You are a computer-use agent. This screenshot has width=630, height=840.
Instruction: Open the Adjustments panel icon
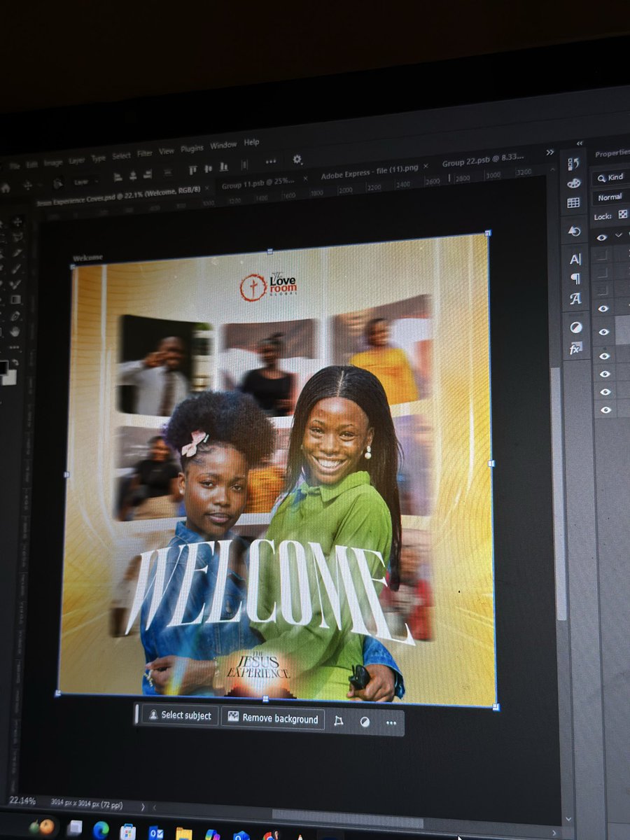tap(576, 328)
